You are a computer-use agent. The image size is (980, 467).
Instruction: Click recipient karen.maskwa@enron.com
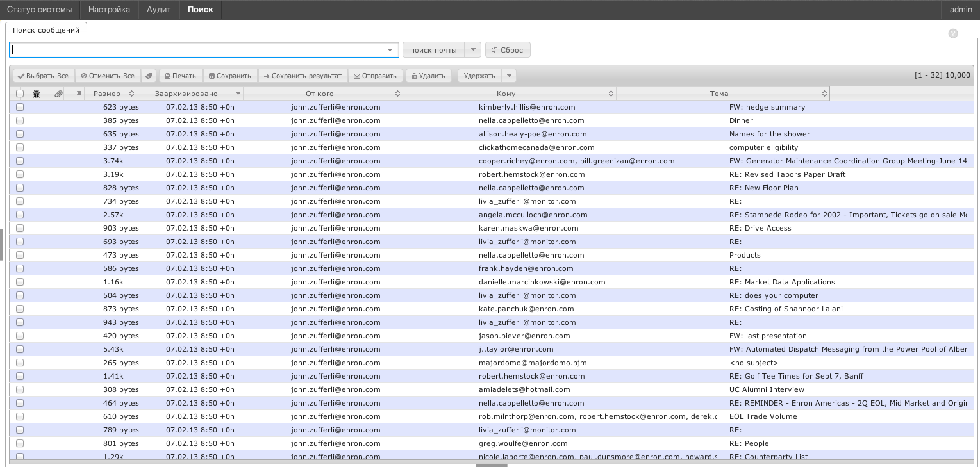tap(529, 228)
